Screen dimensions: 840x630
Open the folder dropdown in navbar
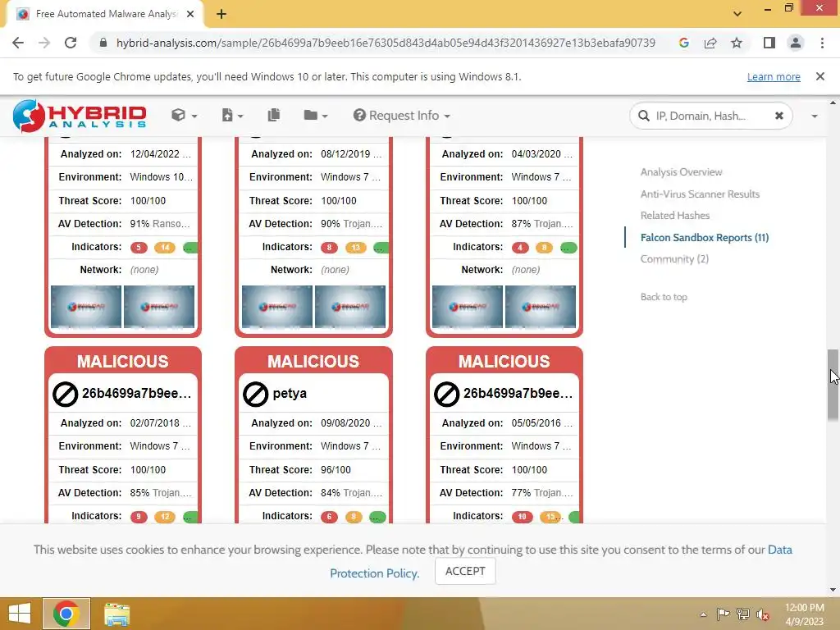[316, 115]
